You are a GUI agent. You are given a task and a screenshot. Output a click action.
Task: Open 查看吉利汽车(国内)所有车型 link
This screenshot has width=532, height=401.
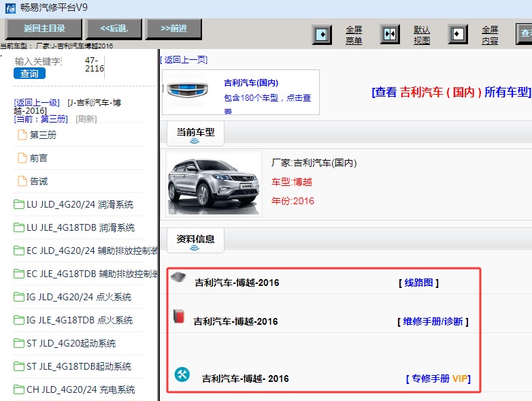(x=451, y=92)
